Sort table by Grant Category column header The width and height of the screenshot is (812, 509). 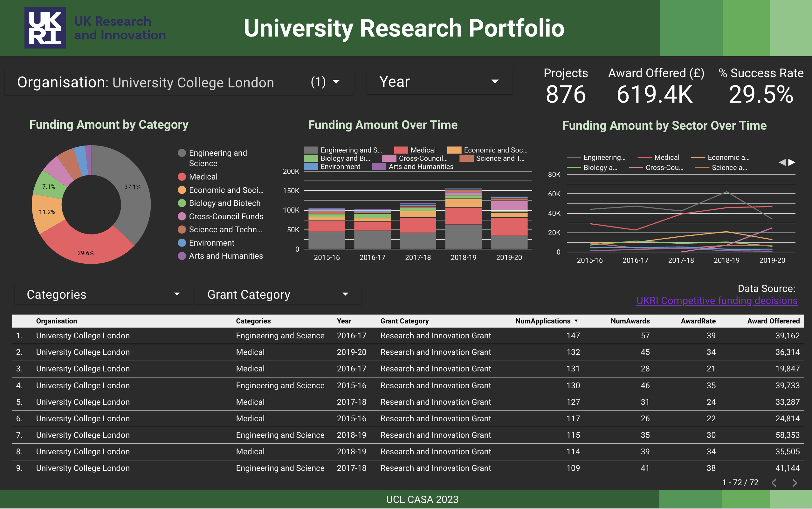click(404, 321)
